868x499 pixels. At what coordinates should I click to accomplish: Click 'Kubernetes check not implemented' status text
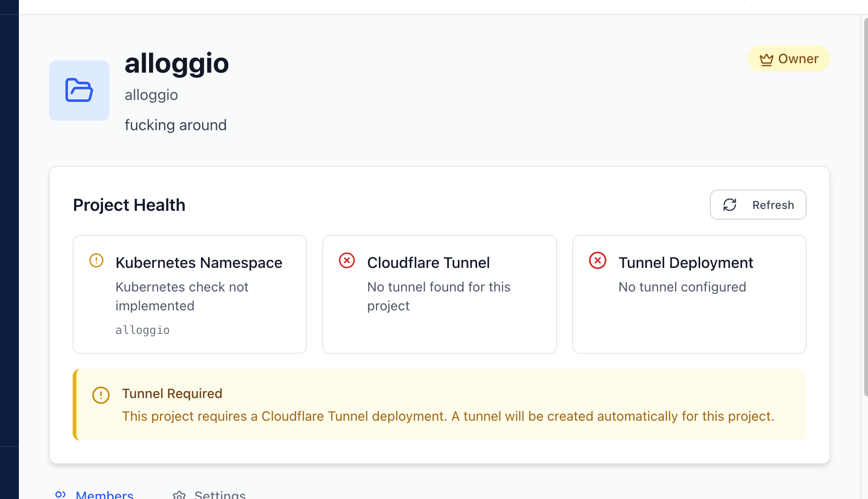pyautogui.click(x=182, y=296)
